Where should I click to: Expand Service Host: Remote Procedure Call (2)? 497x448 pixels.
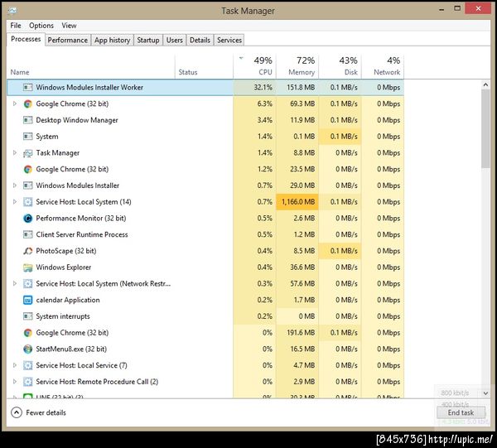(15, 382)
